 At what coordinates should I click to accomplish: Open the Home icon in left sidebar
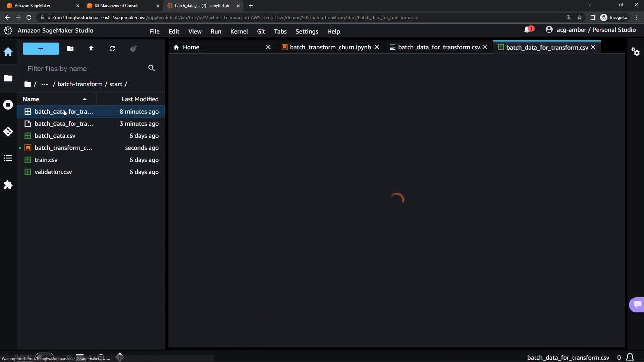pyautogui.click(x=8, y=52)
